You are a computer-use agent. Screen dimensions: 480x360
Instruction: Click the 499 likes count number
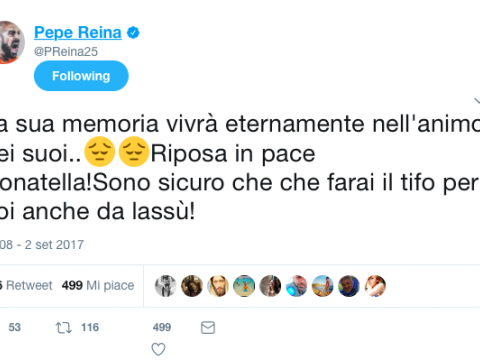(162, 327)
